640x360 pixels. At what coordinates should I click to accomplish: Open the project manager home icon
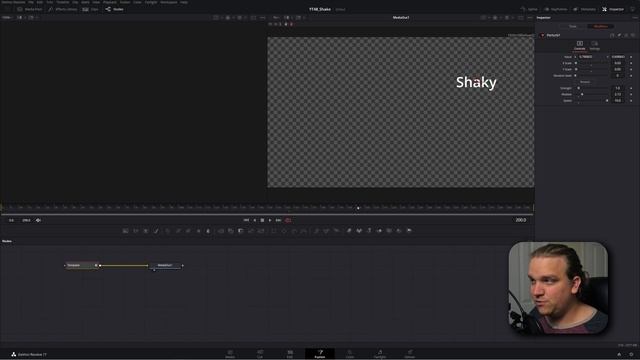click(x=619, y=354)
